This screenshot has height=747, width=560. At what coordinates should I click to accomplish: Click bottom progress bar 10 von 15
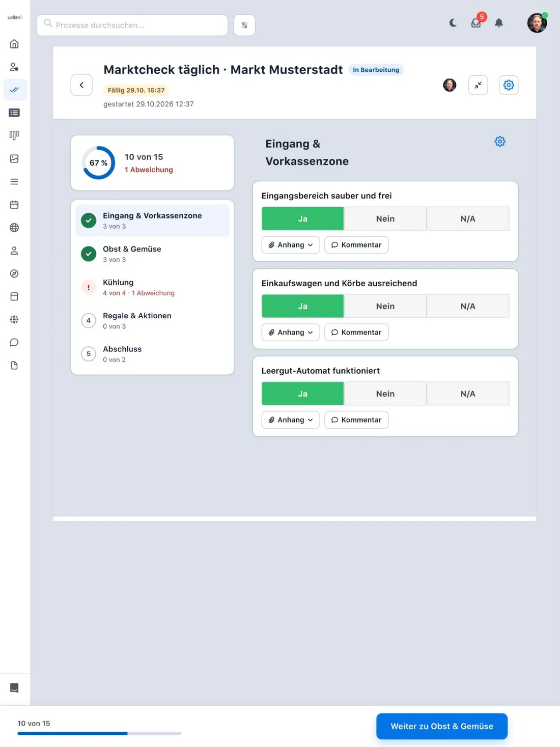pyautogui.click(x=99, y=733)
